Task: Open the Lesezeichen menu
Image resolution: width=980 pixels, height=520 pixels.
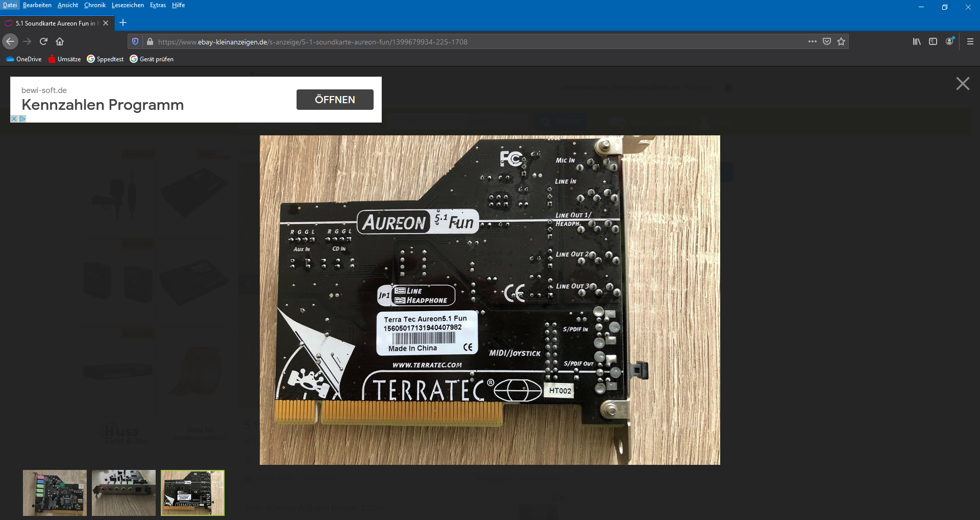Action: coord(128,5)
